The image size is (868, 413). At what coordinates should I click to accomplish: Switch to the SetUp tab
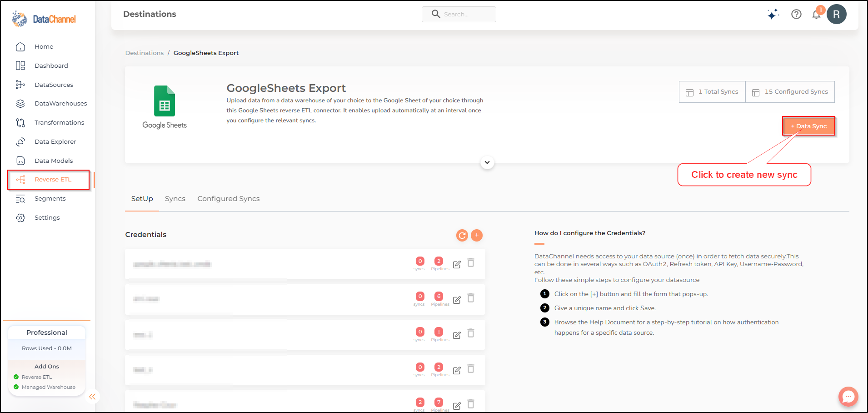tap(142, 199)
